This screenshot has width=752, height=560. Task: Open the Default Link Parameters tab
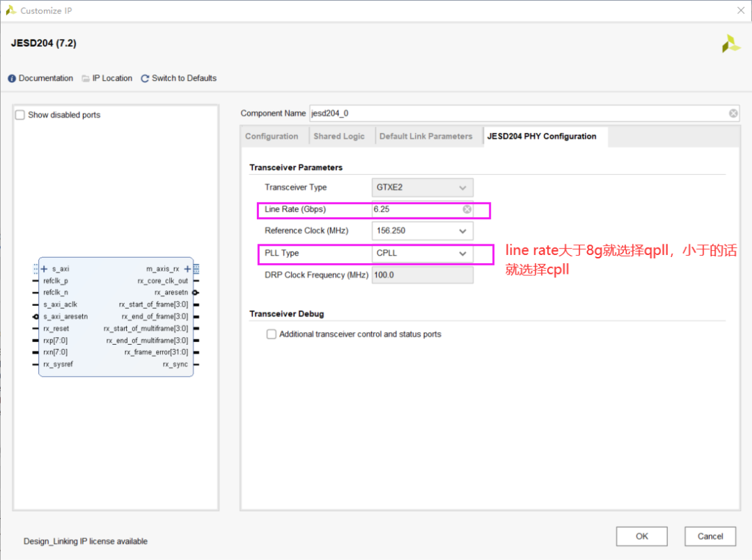click(x=426, y=137)
